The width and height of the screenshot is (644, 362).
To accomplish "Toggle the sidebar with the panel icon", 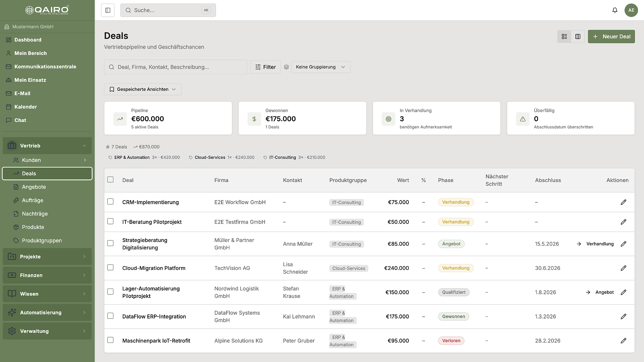I will click(107, 10).
